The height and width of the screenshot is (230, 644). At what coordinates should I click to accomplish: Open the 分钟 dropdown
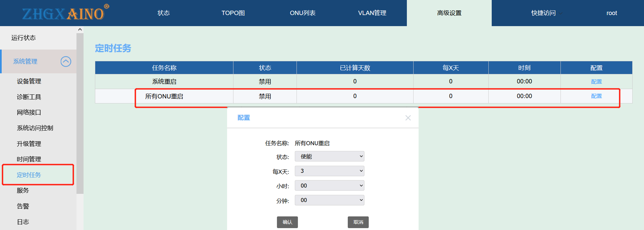coord(329,200)
